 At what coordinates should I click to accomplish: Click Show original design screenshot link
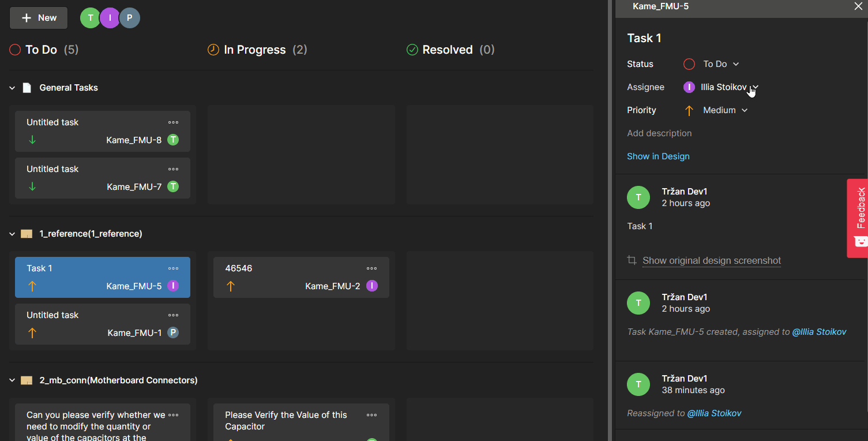(x=711, y=260)
